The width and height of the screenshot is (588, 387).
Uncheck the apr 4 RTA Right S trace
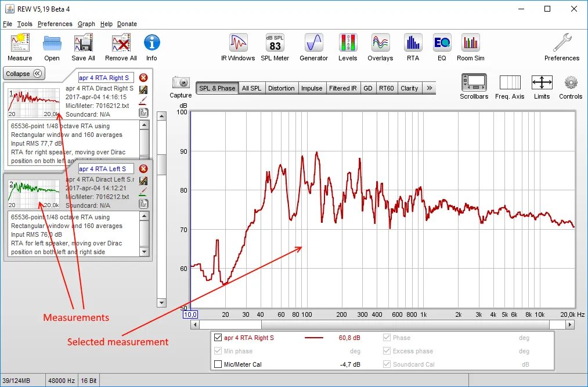[218, 337]
